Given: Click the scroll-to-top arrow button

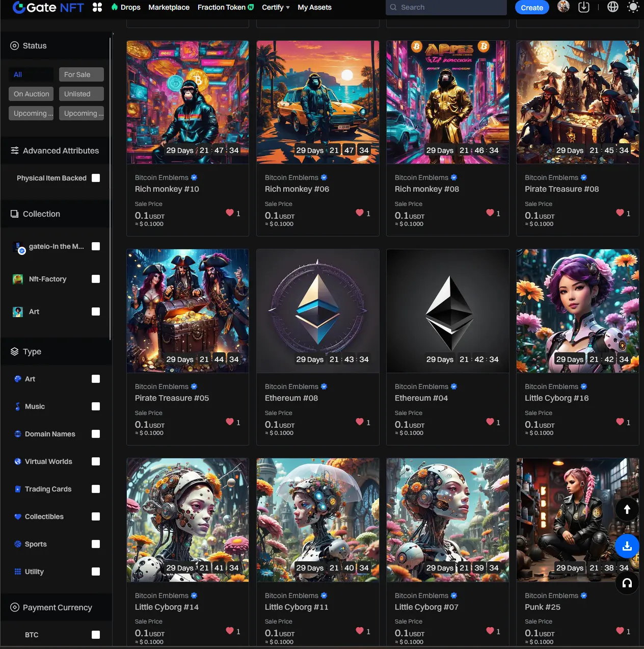Looking at the screenshot, I should 627,509.
